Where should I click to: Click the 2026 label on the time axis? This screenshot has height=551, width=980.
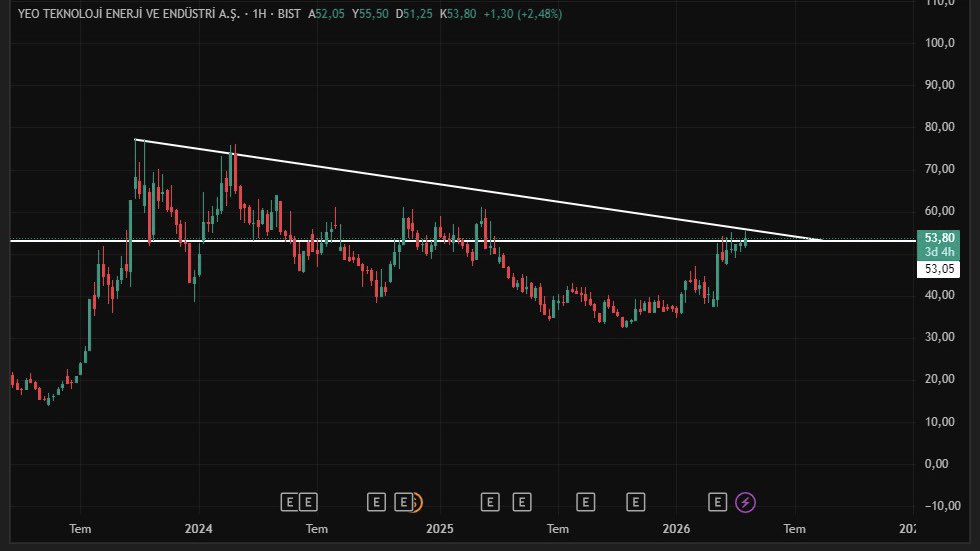(676, 529)
